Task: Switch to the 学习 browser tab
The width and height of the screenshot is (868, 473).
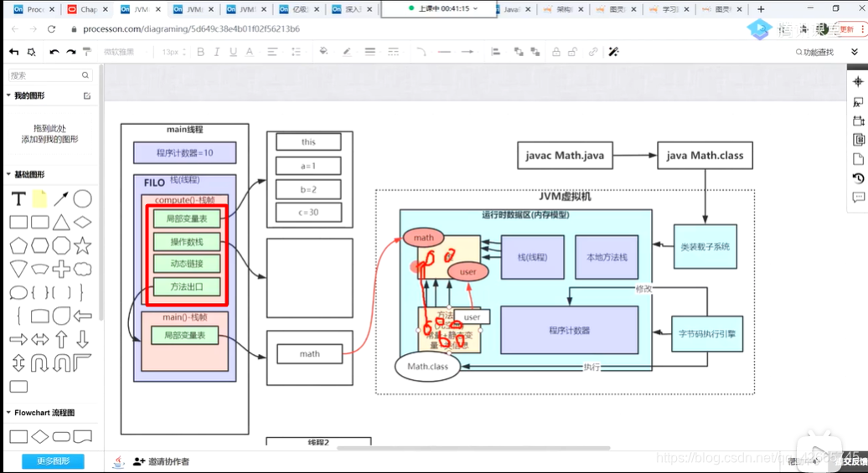Action: 669,9
